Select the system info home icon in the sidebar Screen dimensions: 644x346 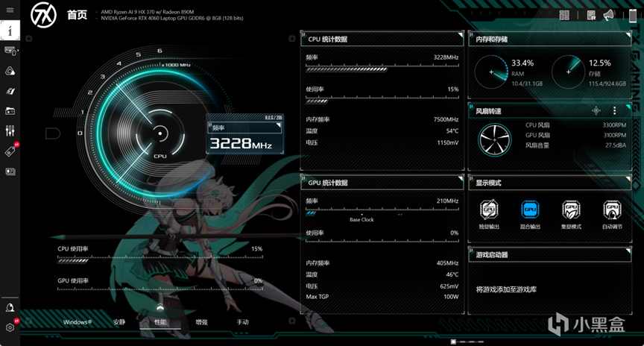(x=10, y=31)
